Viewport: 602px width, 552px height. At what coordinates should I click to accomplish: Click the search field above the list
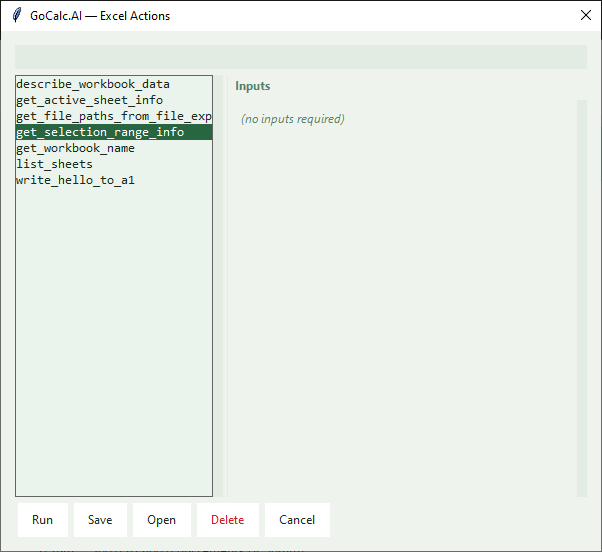click(x=301, y=57)
